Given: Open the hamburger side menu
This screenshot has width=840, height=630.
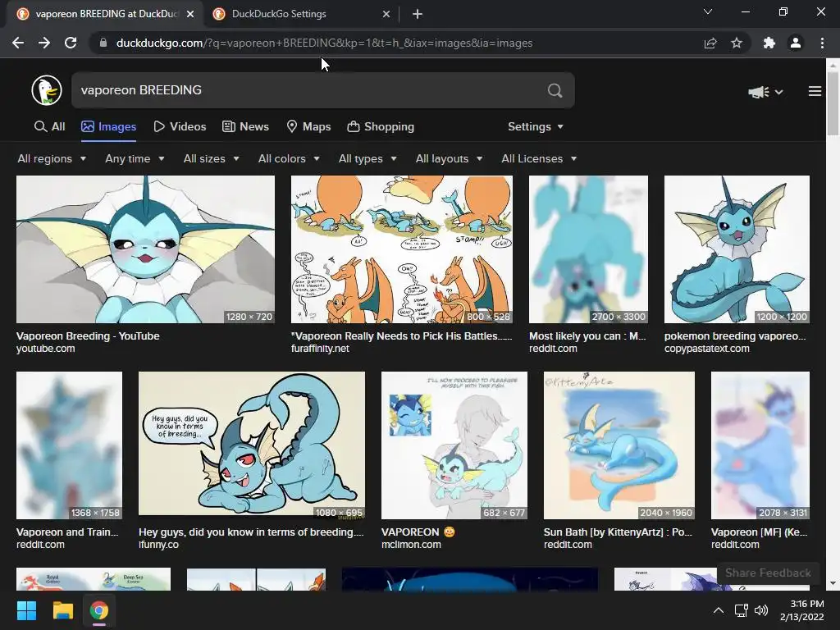Looking at the screenshot, I should (815, 92).
